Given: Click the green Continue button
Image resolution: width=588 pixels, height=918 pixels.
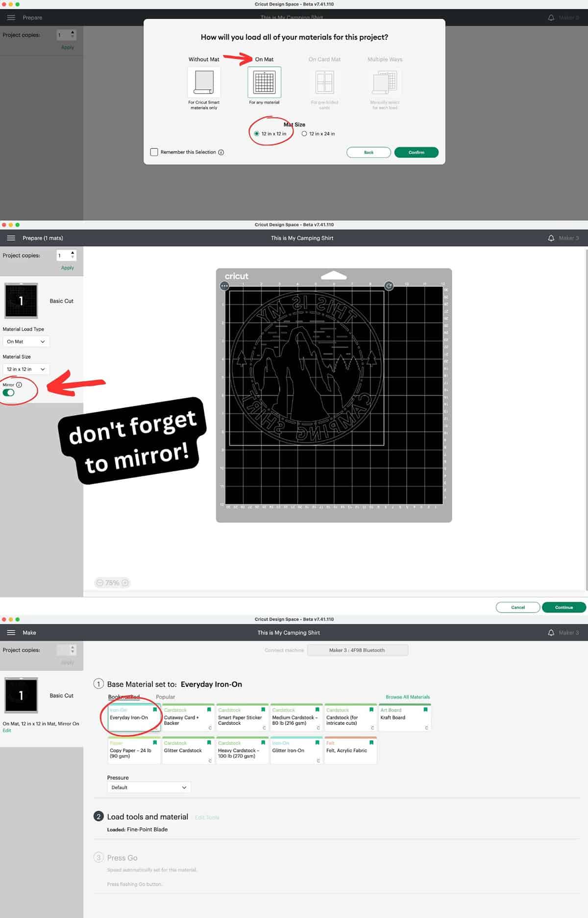Looking at the screenshot, I should point(564,607).
